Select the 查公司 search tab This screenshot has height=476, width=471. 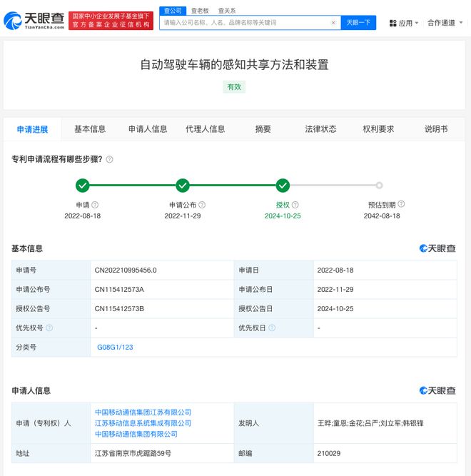point(173,11)
